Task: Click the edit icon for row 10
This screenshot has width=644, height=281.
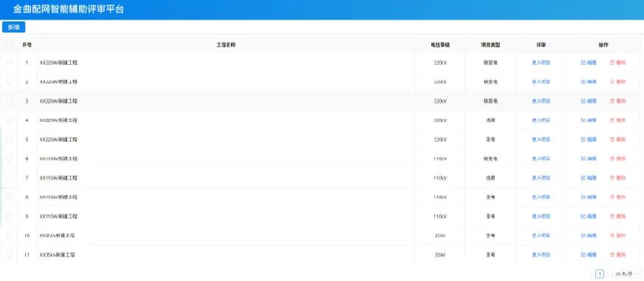Action: pos(583,235)
